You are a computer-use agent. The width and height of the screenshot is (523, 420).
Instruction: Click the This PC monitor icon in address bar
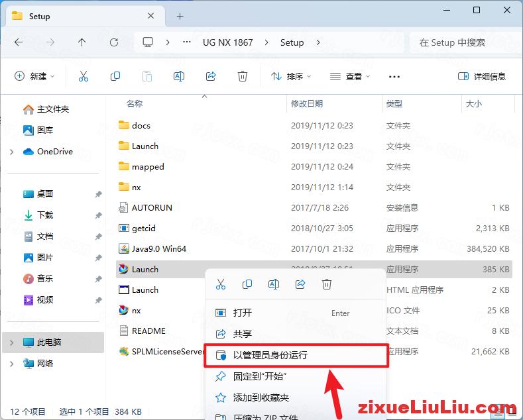pos(148,42)
